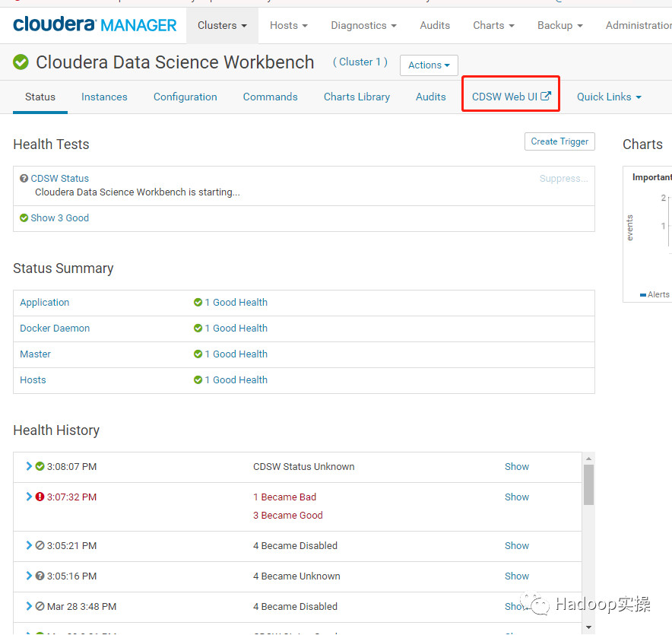Click the green check icon in Docker Daemon row
The width and height of the screenshot is (672, 635).
coord(198,328)
